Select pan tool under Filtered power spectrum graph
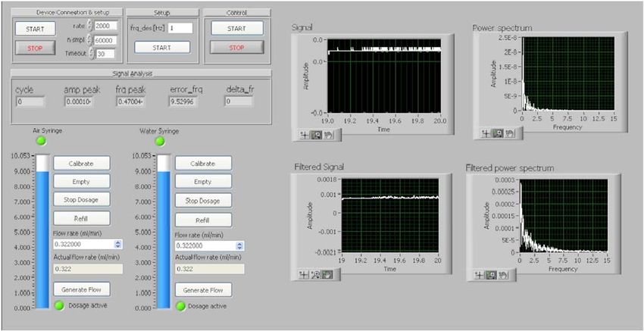Viewport: 644px width, 331px height. pos(502,275)
